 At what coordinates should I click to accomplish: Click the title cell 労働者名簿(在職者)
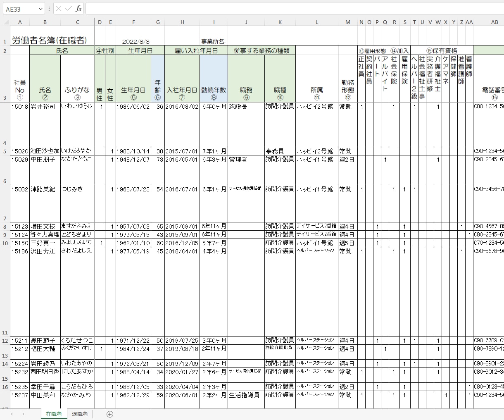point(49,41)
